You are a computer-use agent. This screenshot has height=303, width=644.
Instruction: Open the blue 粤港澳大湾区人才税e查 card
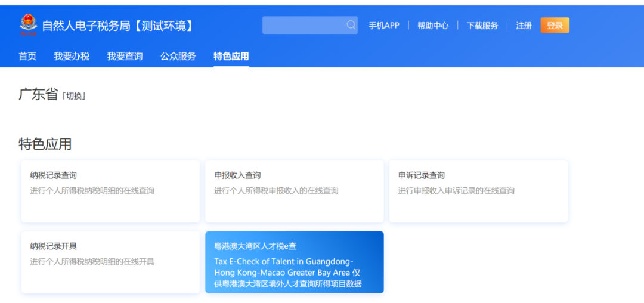pyautogui.click(x=294, y=262)
